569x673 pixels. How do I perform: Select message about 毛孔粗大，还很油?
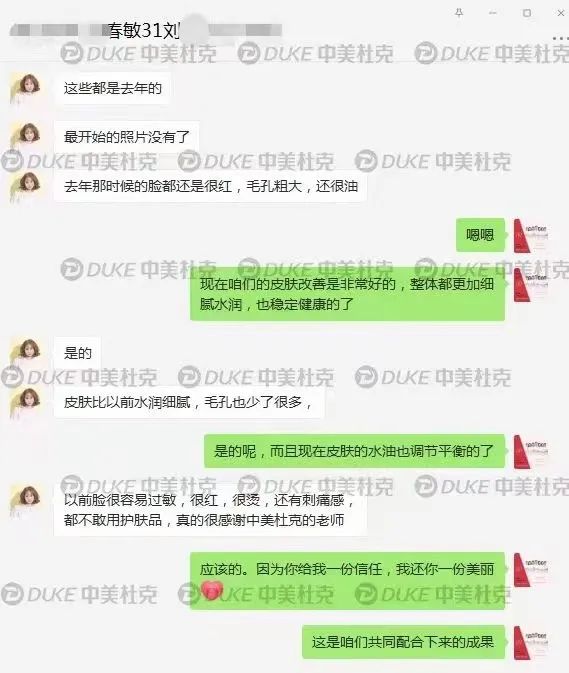coord(210,186)
